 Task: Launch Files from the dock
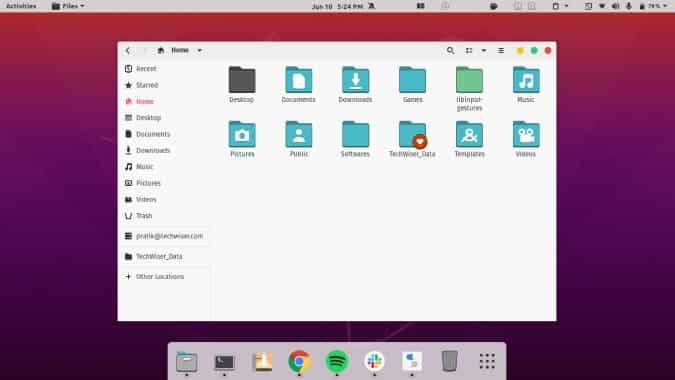coord(187,361)
